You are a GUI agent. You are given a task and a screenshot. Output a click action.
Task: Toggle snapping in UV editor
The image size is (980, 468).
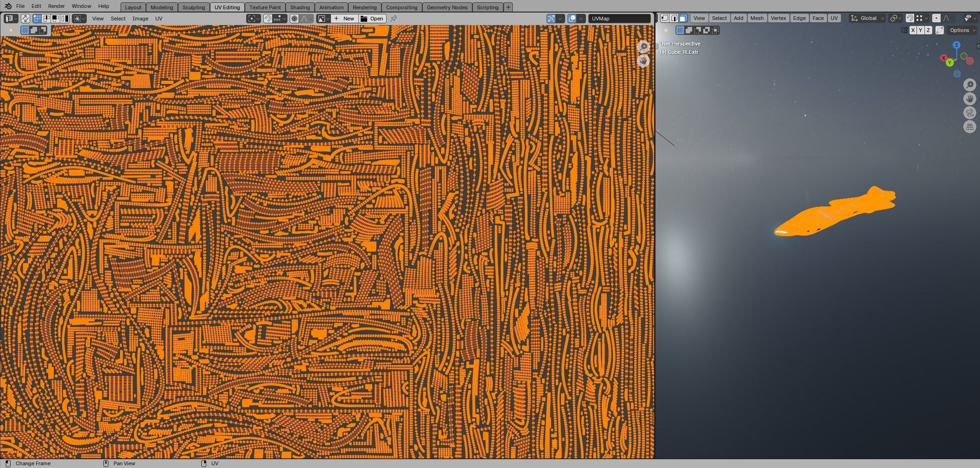(267, 19)
